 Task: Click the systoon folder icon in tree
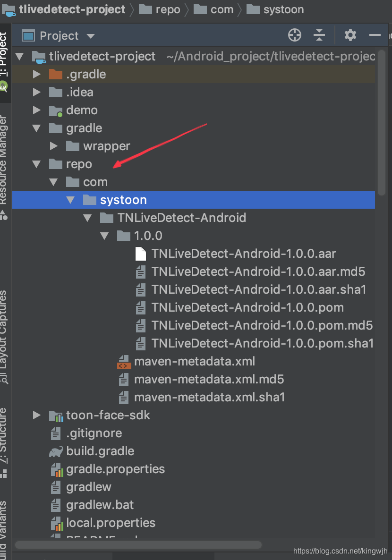(x=90, y=200)
